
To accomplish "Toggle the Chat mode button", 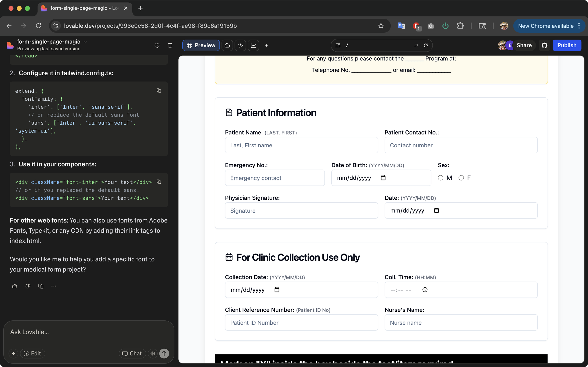I will [x=132, y=353].
